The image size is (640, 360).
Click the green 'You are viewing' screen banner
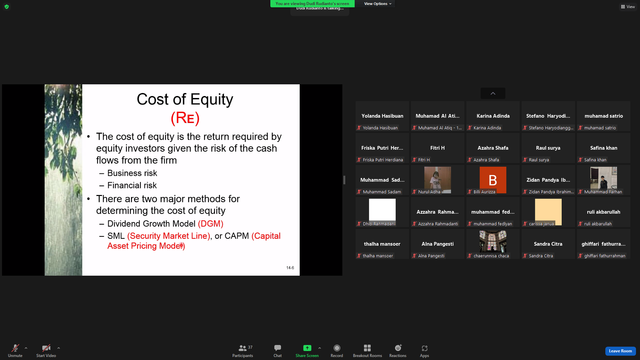[312, 4]
